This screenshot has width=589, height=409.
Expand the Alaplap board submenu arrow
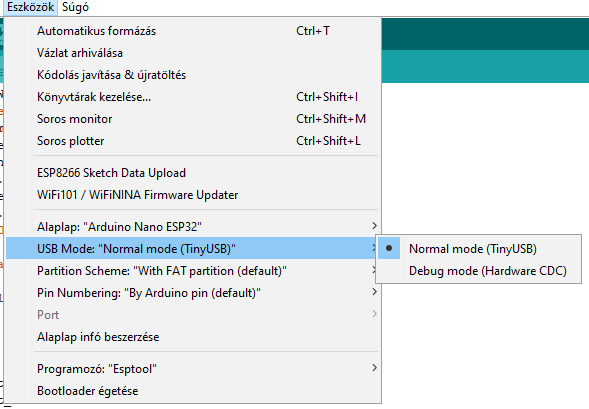(x=374, y=226)
